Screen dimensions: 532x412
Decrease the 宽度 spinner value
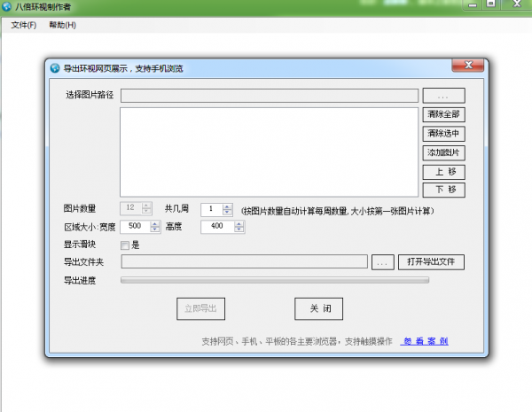pyautogui.click(x=154, y=229)
